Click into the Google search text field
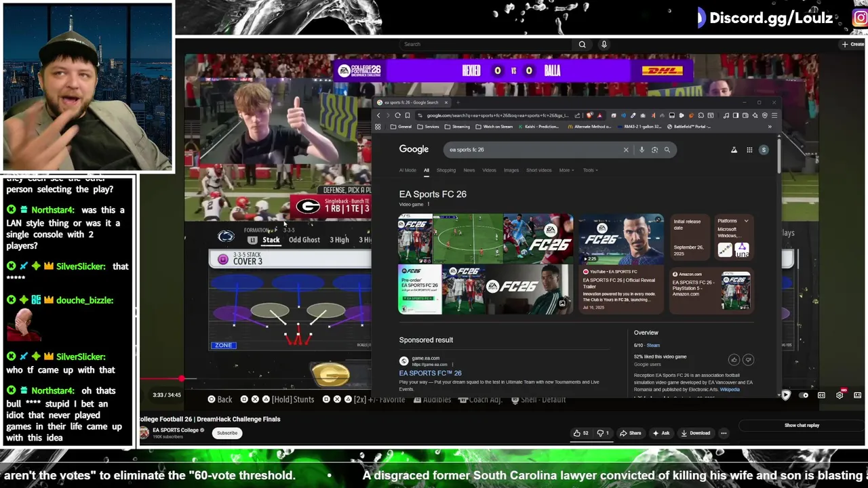This screenshot has width=868, height=488. [x=532, y=150]
